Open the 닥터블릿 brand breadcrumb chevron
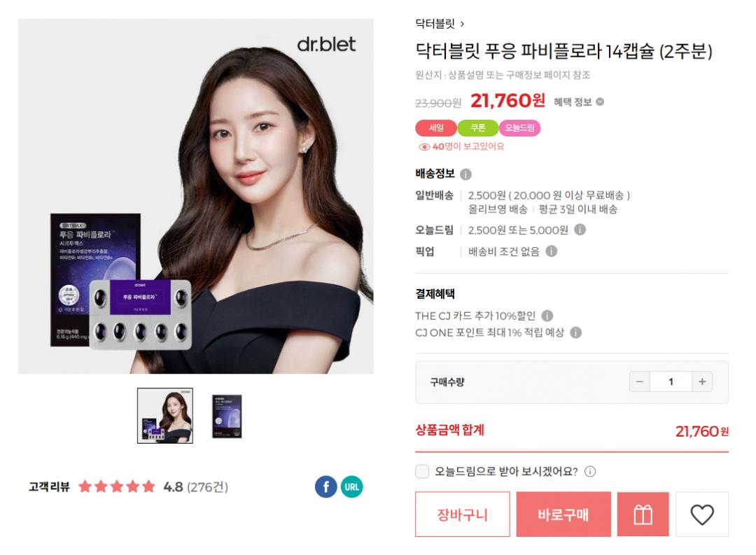This screenshot has width=756, height=555. pos(462,24)
